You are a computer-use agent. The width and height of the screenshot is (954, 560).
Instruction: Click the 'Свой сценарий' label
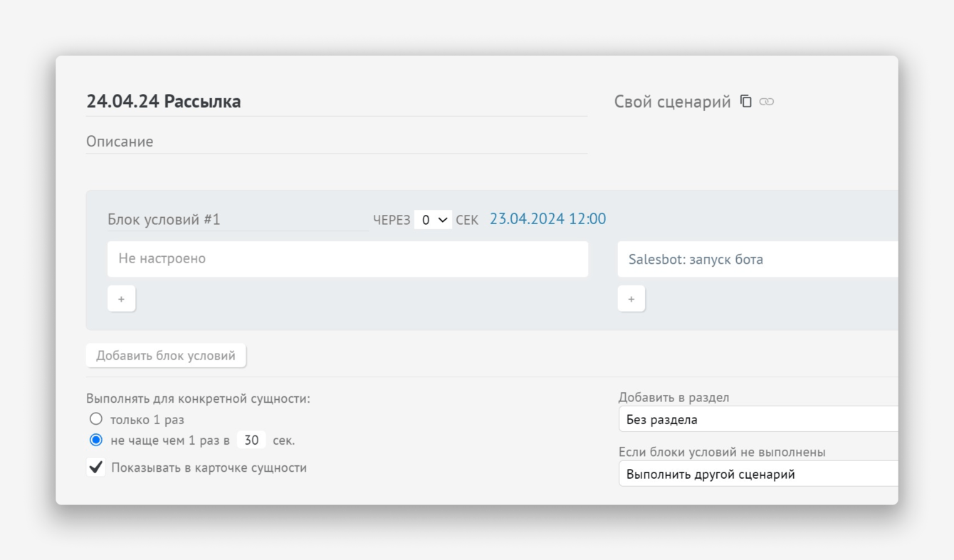tap(672, 102)
